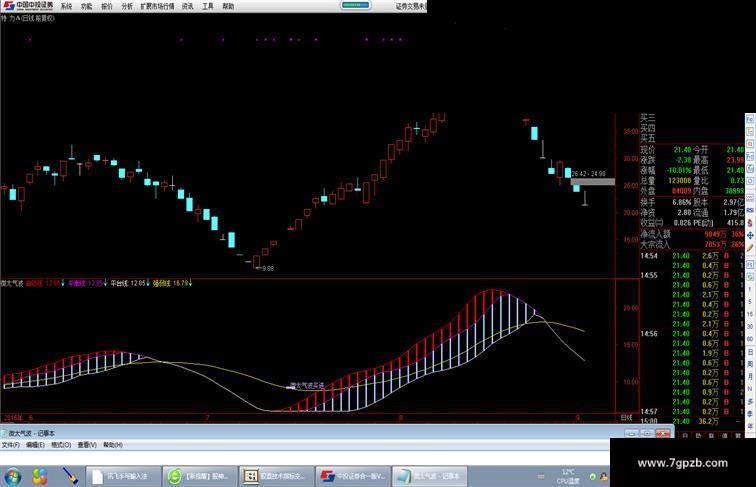The height and width of the screenshot is (487, 756).
Task: Select the 多 multi-period button in the sidebar
Action: point(750,401)
